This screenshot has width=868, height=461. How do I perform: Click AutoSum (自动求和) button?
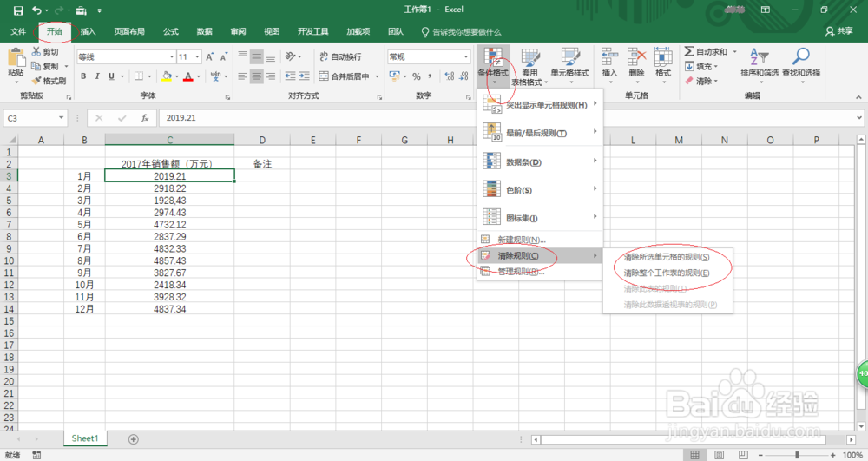tap(706, 51)
